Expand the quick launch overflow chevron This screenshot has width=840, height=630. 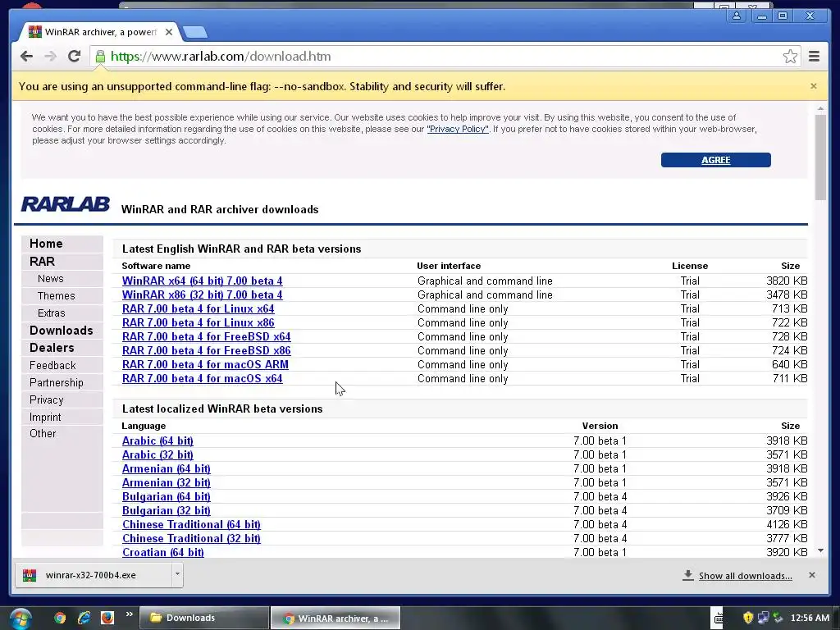(x=129, y=614)
